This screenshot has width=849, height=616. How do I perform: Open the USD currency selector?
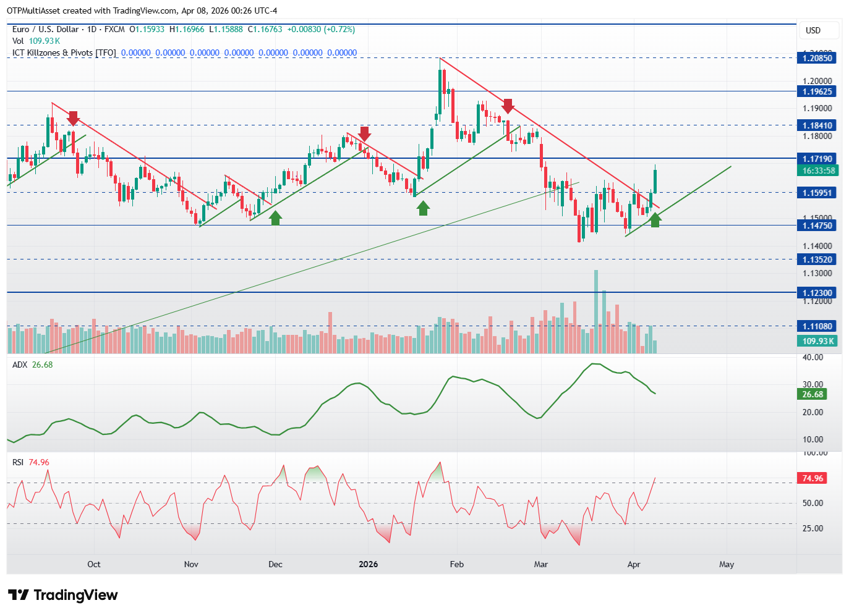click(813, 30)
